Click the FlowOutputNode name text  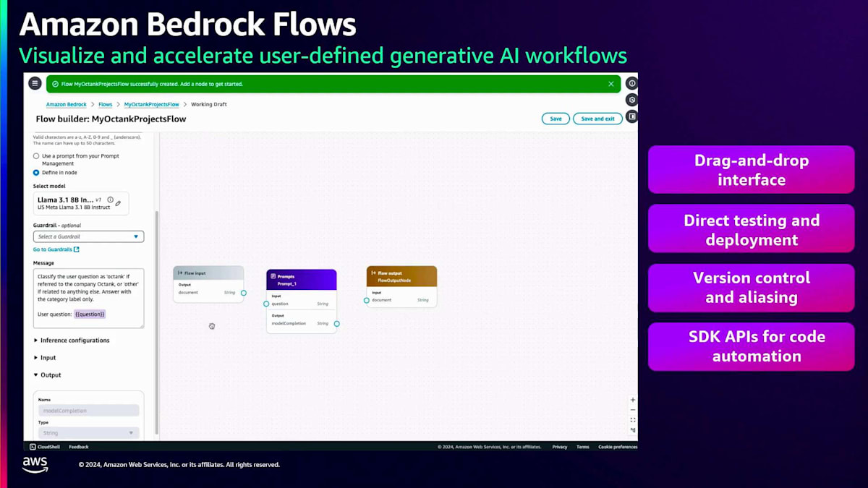click(x=394, y=281)
